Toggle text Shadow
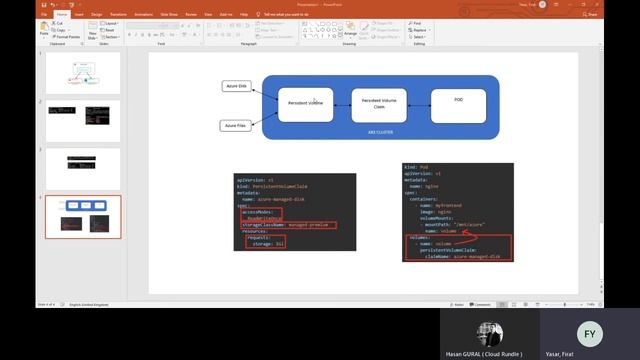640x360 pixels. (x=149, y=35)
